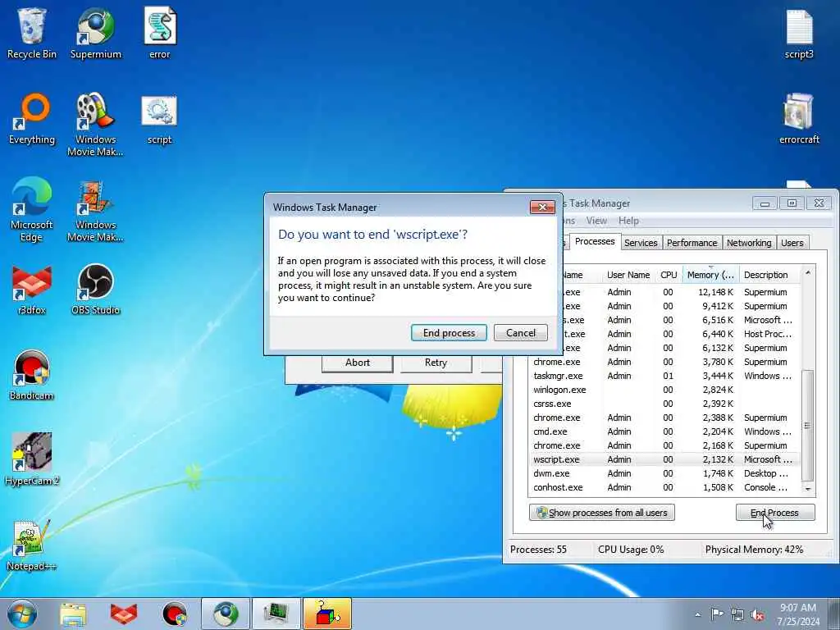Viewport: 840px width, 630px height.
Task: Open the errorcraft desktop icon
Action: pos(799,119)
